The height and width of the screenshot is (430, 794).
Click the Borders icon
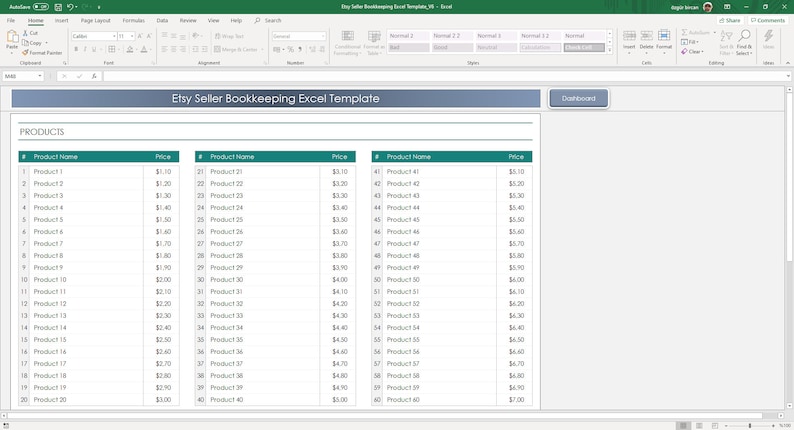pos(111,49)
